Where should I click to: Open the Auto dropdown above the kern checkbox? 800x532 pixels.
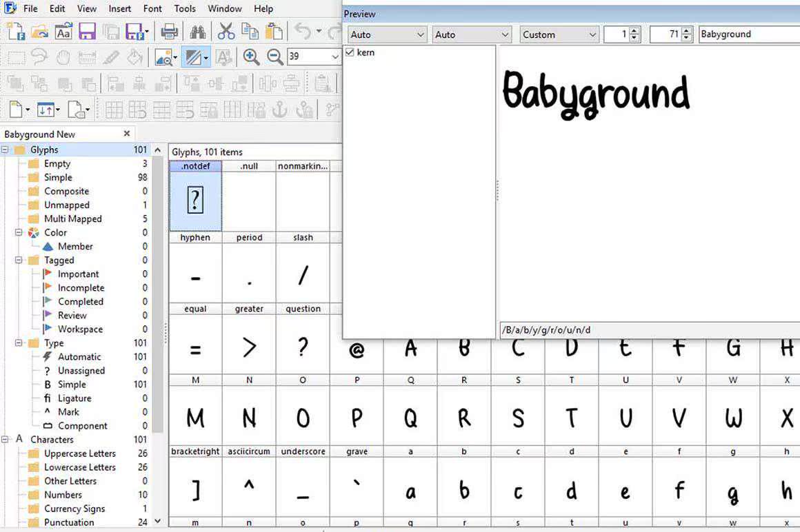387,34
